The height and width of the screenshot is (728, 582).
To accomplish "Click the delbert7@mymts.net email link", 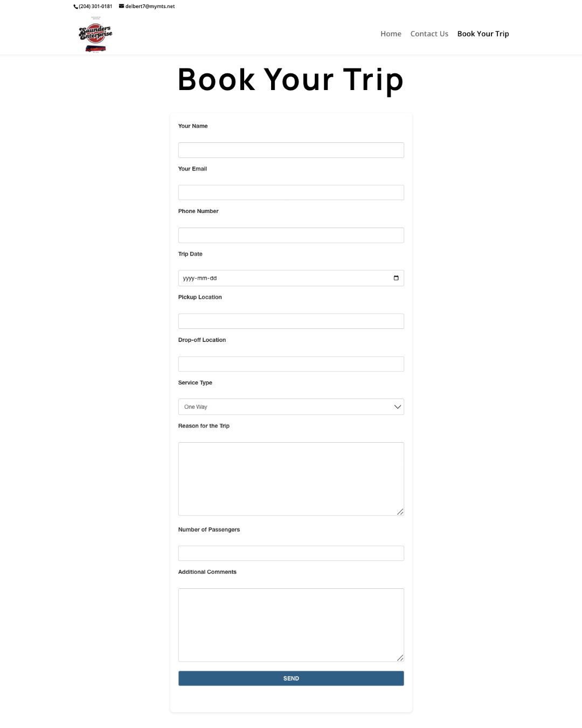I will pyautogui.click(x=150, y=6).
